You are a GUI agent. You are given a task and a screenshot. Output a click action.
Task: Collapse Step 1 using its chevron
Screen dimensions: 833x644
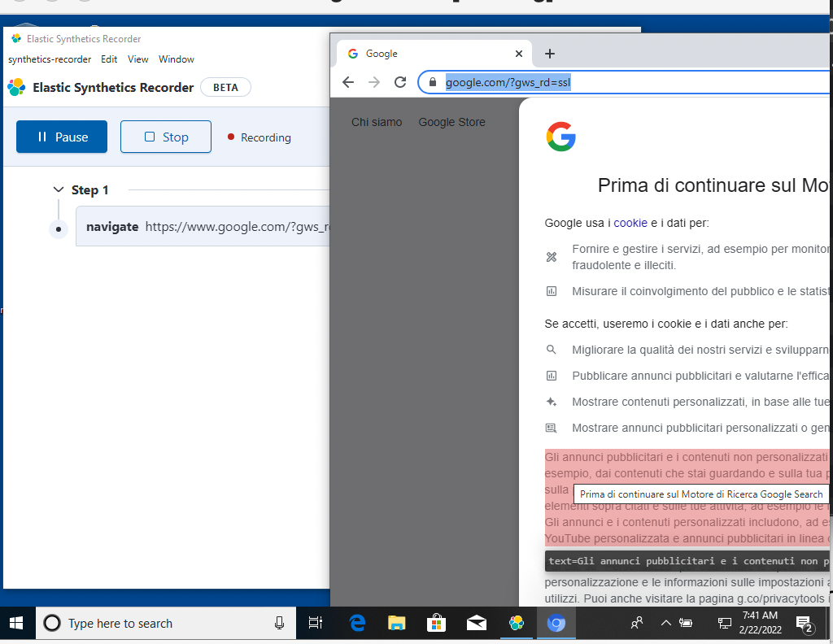[x=58, y=188]
